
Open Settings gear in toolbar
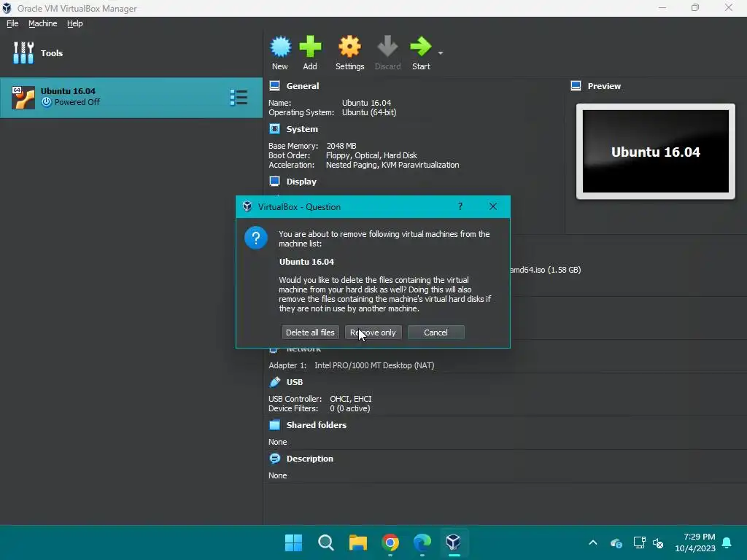point(349,47)
